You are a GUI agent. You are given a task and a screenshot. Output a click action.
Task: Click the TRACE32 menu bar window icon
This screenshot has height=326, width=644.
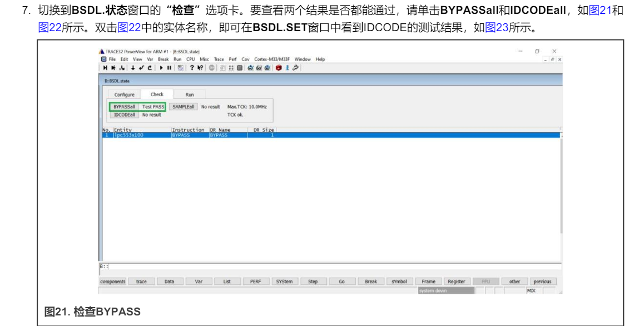[103, 59]
